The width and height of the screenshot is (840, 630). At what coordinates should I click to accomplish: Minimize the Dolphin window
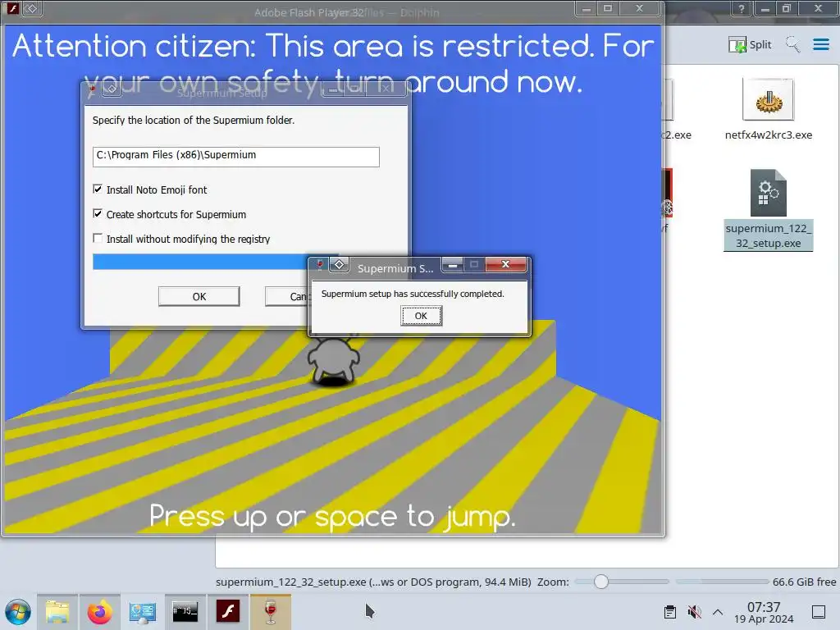click(765, 8)
